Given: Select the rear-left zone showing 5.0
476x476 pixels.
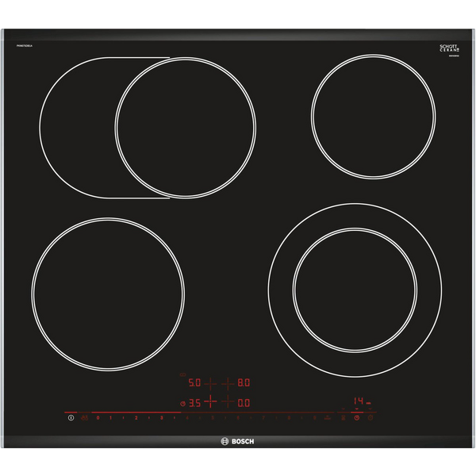Looking at the screenshot, I should coord(195,382).
